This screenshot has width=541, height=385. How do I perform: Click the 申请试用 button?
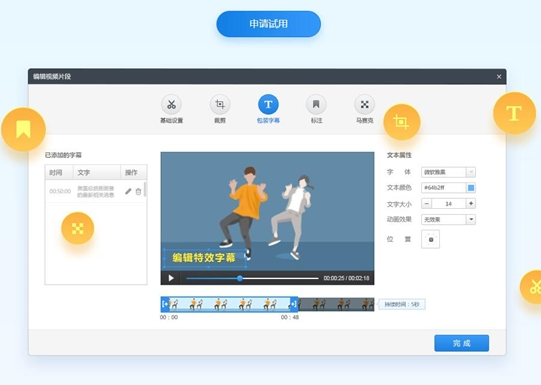point(268,24)
